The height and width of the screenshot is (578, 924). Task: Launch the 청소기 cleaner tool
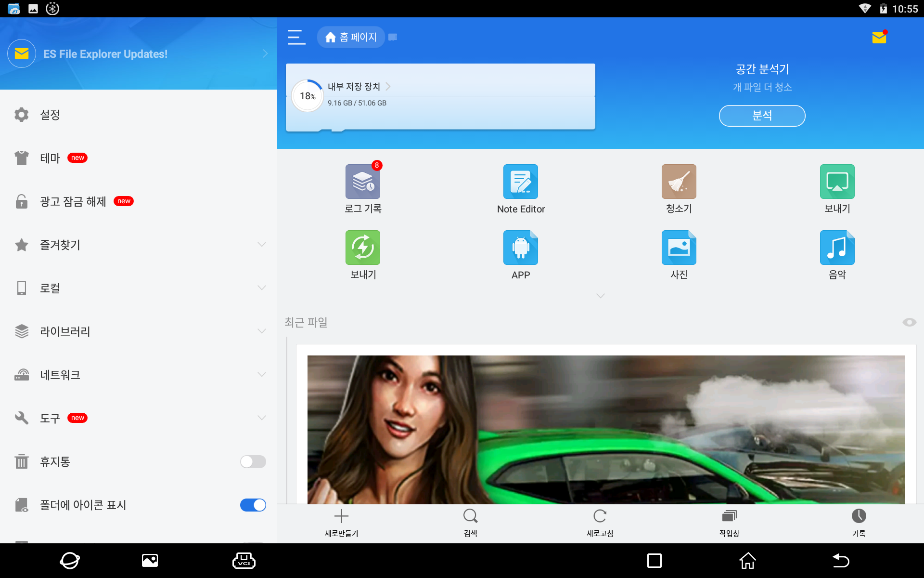pos(679,182)
